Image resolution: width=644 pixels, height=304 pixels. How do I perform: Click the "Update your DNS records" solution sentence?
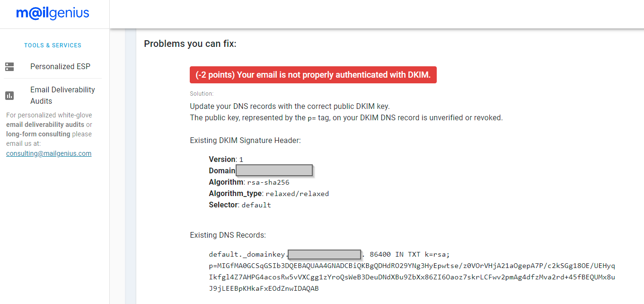[x=290, y=106]
